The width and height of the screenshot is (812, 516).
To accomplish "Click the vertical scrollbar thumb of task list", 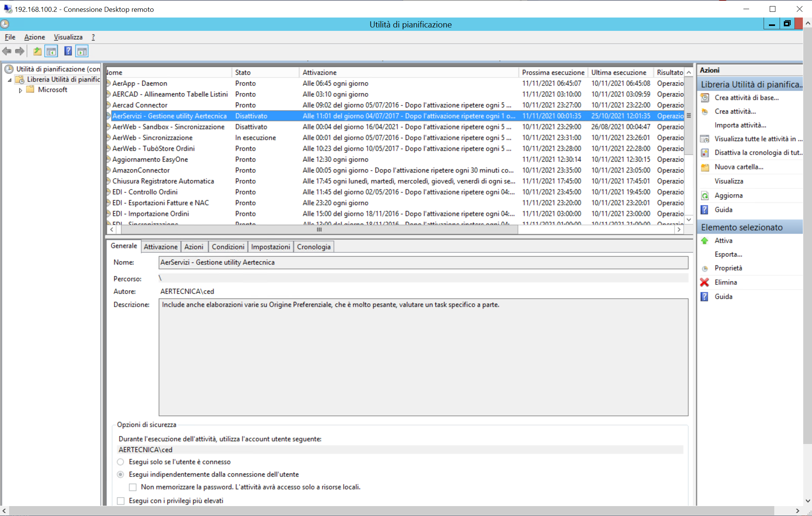I will point(689,115).
